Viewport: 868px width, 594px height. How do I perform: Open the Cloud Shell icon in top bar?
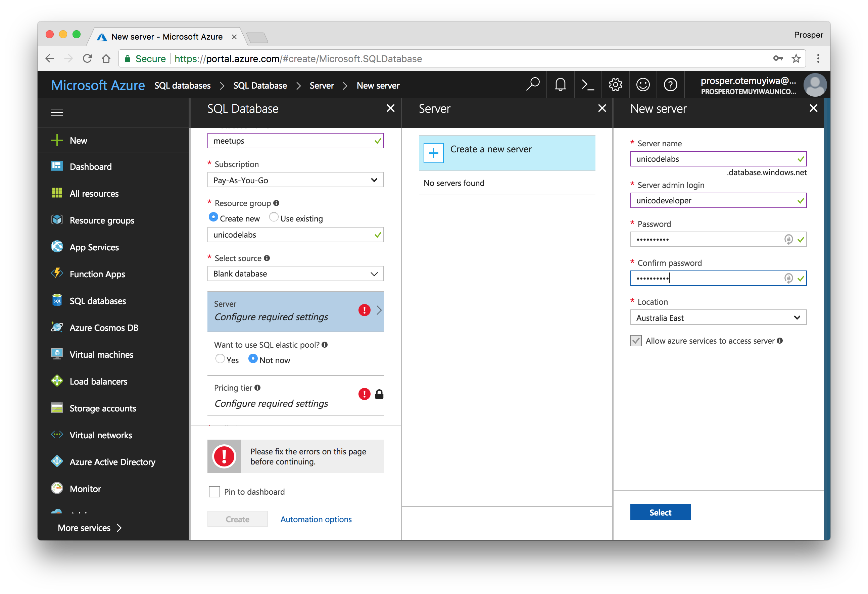587,85
